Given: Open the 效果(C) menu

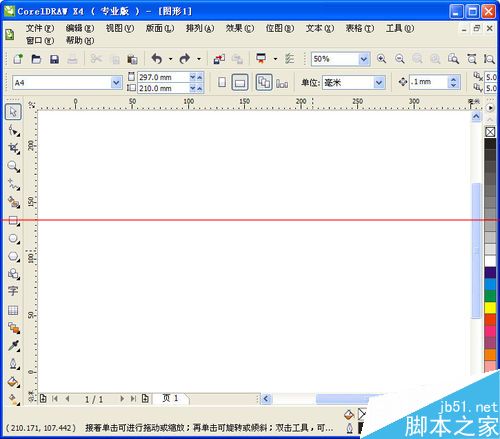Looking at the screenshot, I should pos(240,28).
